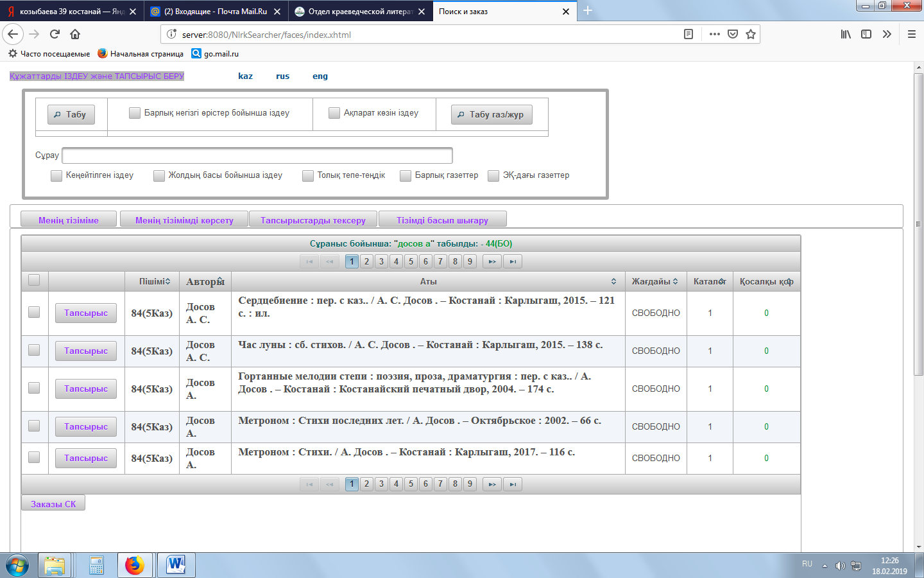The image size is (924, 578).
Task: Open Firefox hamburger menu
Action: coord(911,34)
